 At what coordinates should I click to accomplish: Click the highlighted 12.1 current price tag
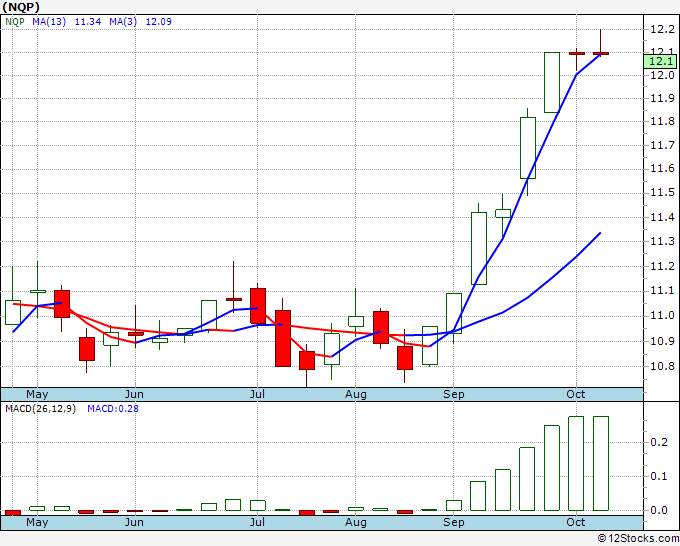(x=661, y=62)
